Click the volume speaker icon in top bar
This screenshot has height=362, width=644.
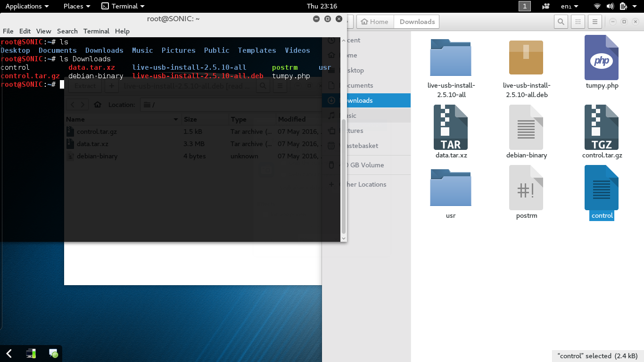pos(610,6)
